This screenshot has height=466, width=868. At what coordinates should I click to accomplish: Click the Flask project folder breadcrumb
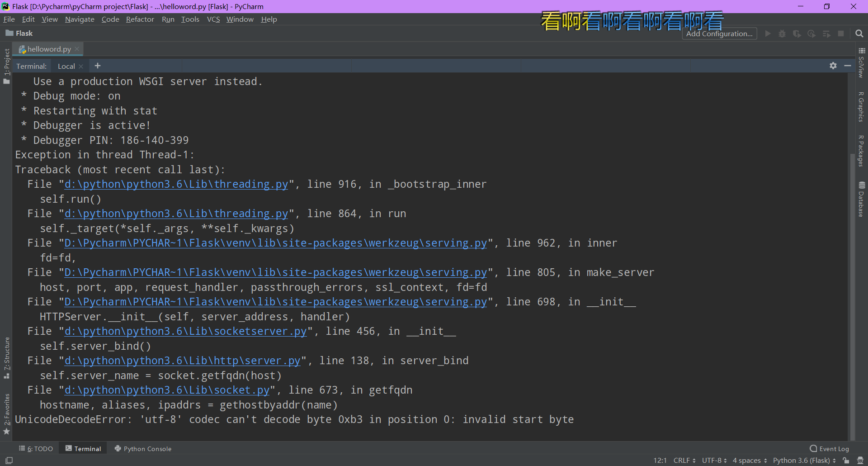19,33
